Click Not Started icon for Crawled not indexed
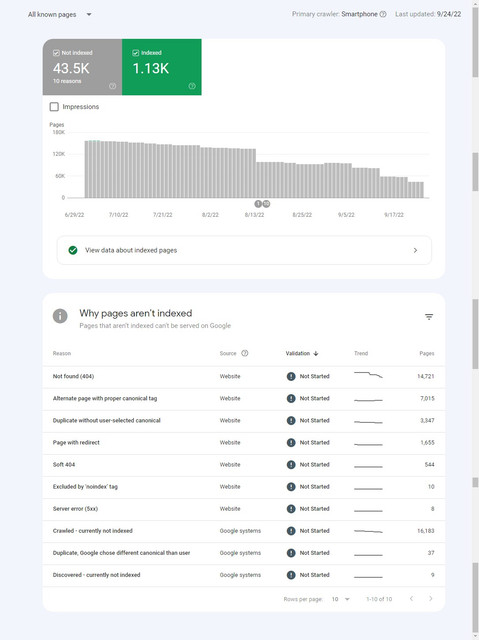Image resolution: width=479 pixels, height=640 pixels. (x=291, y=531)
